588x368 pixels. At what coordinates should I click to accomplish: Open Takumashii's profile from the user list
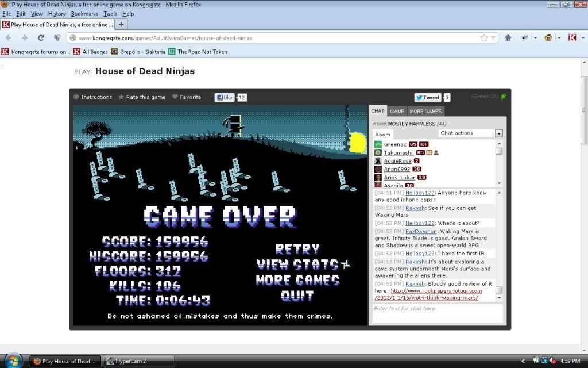[x=399, y=152]
